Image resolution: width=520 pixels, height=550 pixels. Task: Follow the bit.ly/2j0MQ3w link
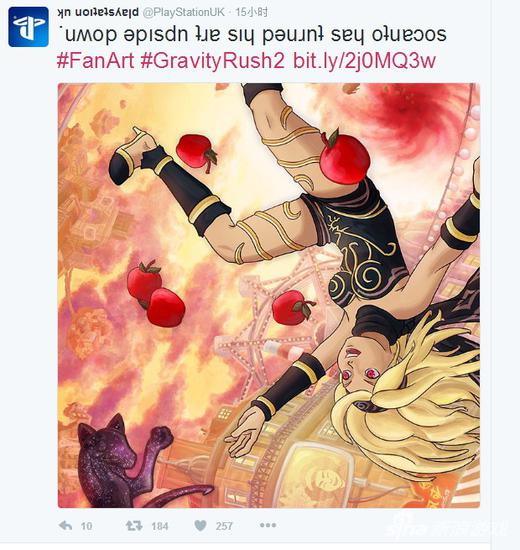pyautogui.click(x=364, y=61)
